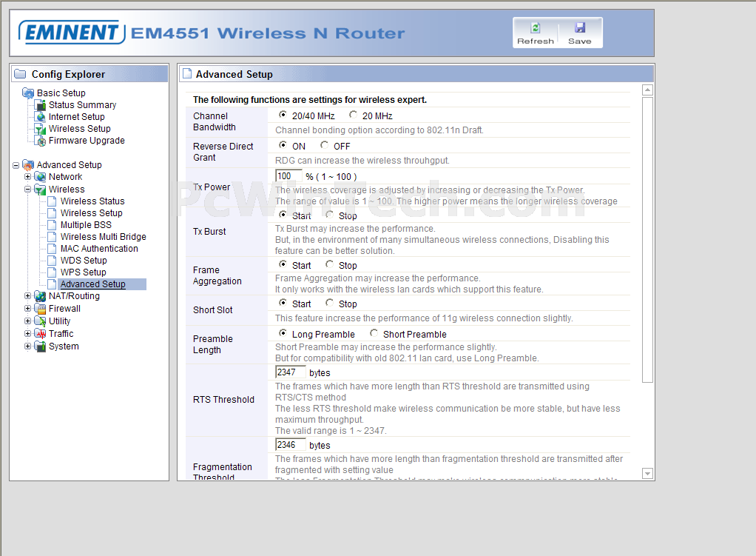Screen dimensions: 756x556
Task: Click the Config Explorer folder icon
Action: click(x=20, y=74)
